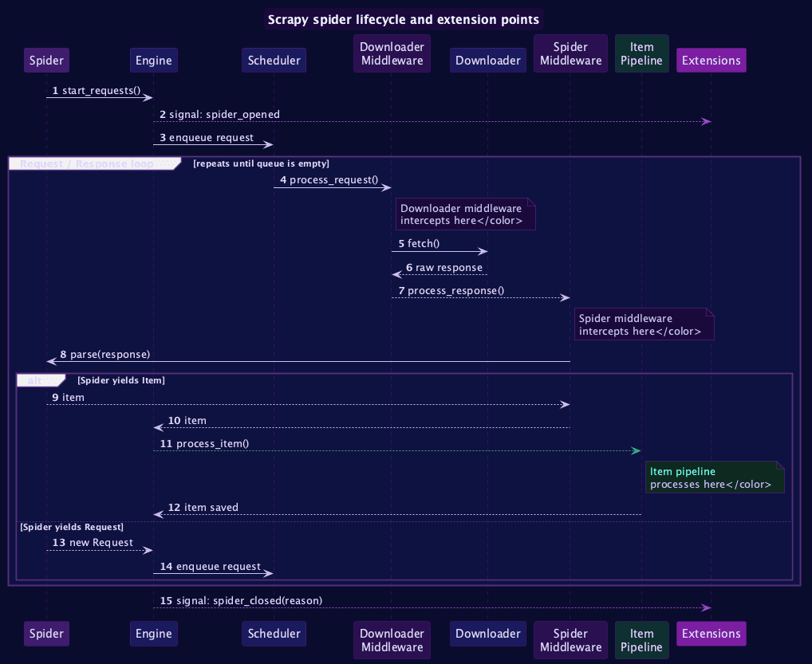This screenshot has height=664, width=812.
Task: Click the bottom Spider participant box
Action: pos(46,634)
